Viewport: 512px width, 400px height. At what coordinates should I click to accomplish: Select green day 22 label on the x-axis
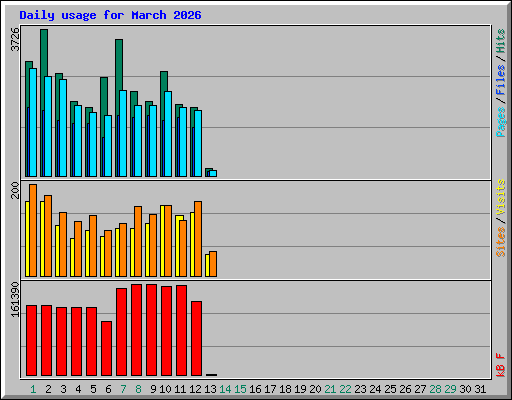tap(345, 389)
